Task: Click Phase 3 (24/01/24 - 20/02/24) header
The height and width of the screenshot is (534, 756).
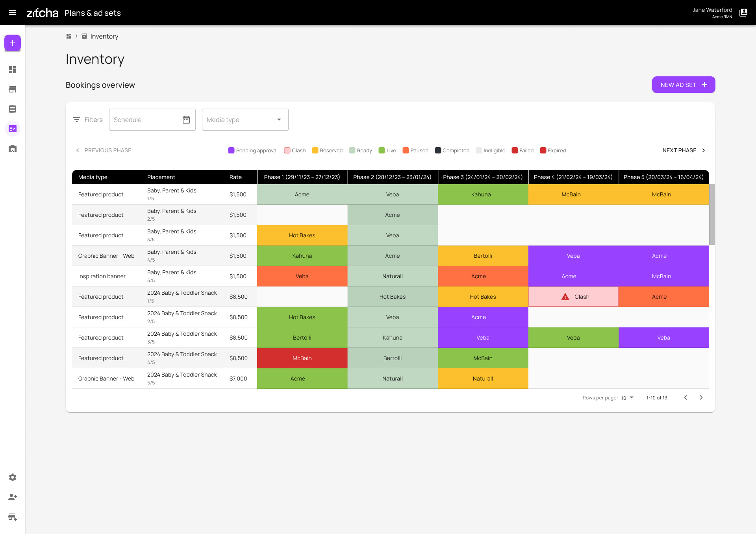Action: (483, 177)
